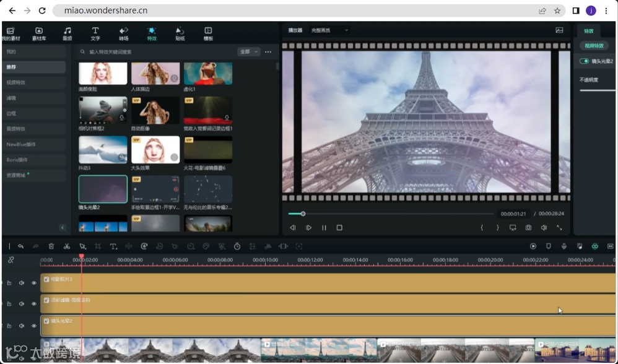Click the image/scope icon atop the player
The width and height of the screenshot is (618, 364).
pos(559,30)
